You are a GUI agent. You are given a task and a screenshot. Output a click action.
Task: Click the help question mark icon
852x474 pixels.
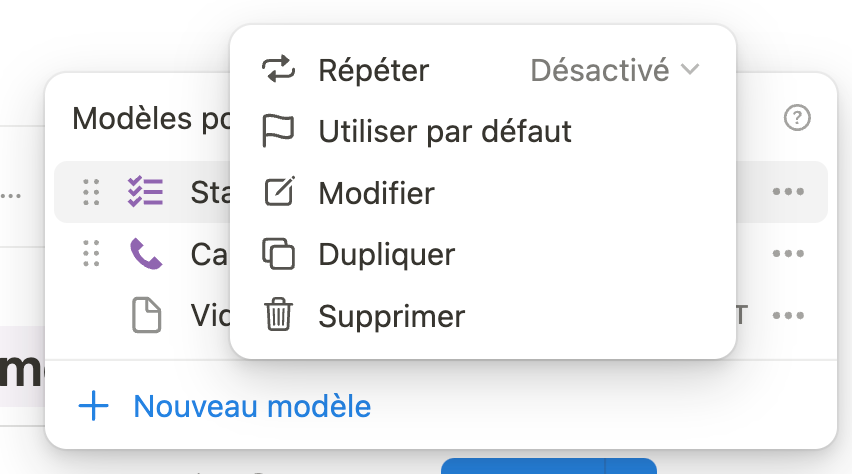pos(796,119)
